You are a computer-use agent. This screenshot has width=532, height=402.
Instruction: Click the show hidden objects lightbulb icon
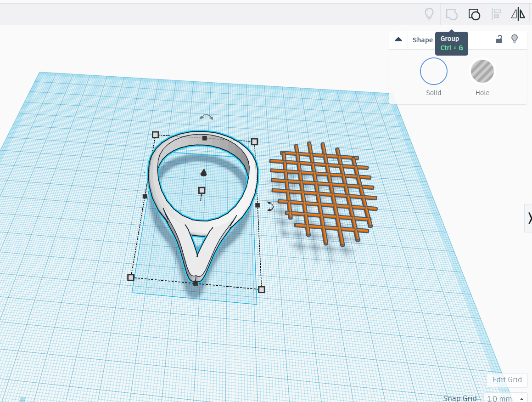click(x=429, y=14)
